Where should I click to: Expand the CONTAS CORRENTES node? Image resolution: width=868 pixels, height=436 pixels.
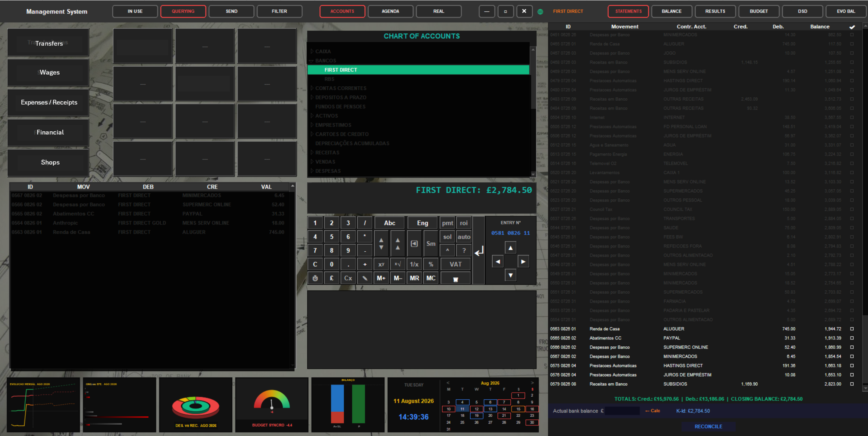312,88
